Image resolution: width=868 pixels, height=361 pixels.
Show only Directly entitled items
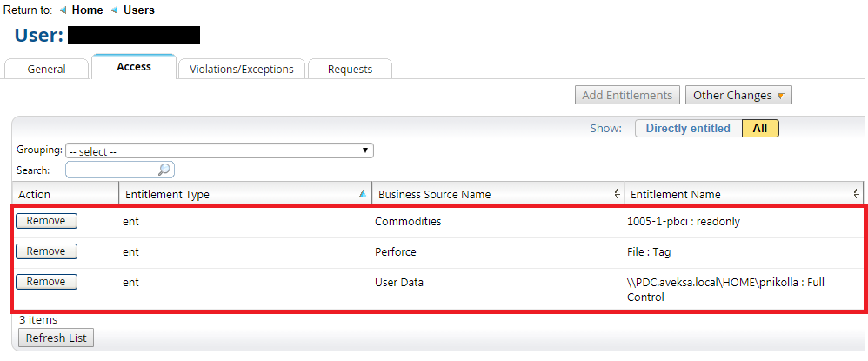688,129
